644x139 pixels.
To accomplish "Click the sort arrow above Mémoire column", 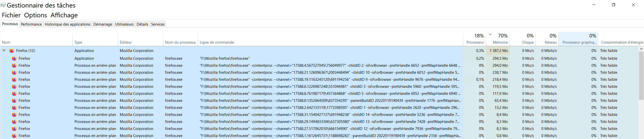I will (490, 34).
